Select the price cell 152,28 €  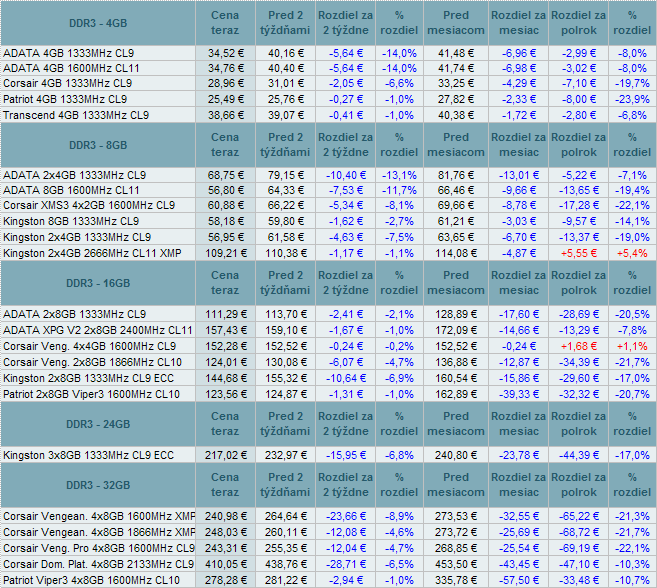pyautogui.click(x=225, y=346)
